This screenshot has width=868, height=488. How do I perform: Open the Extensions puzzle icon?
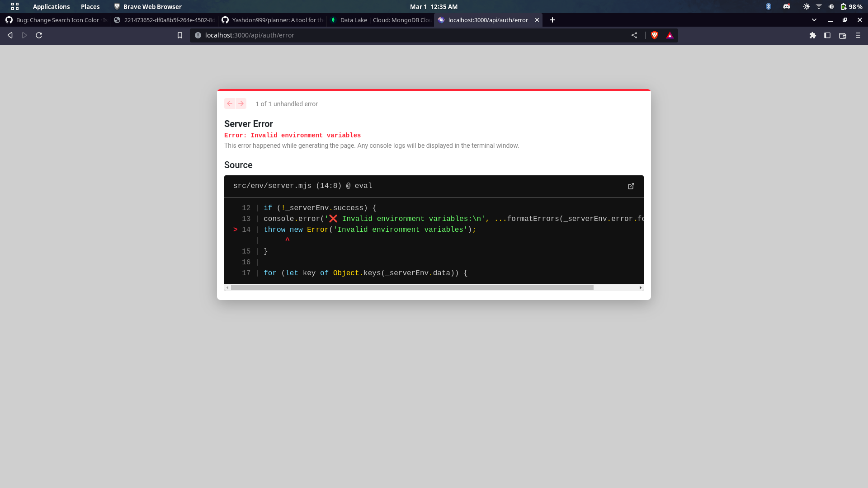[x=813, y=35]
